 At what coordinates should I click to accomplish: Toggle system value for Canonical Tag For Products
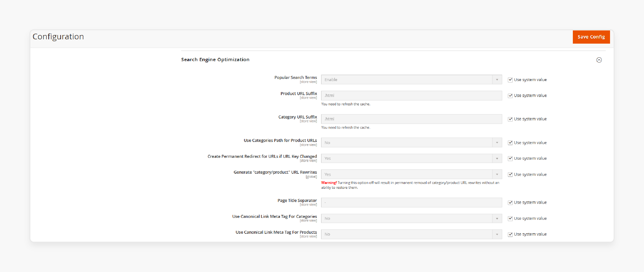[510, 234]
